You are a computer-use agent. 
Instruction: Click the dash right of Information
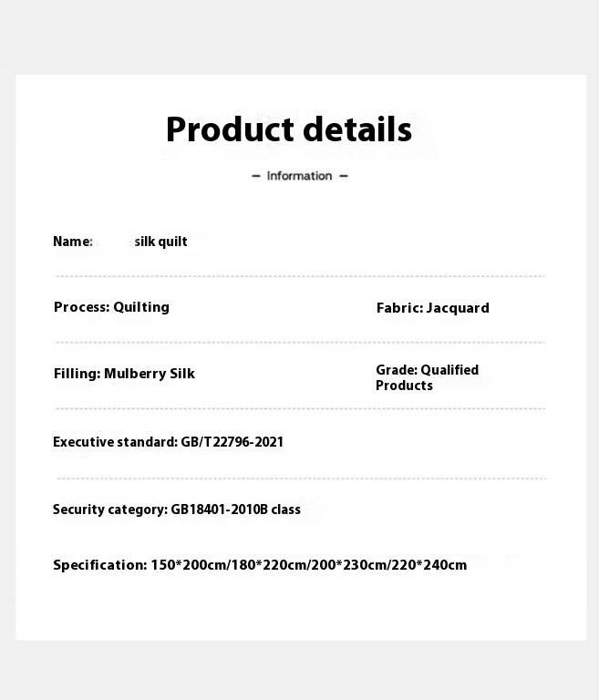(x=344, y=176)
